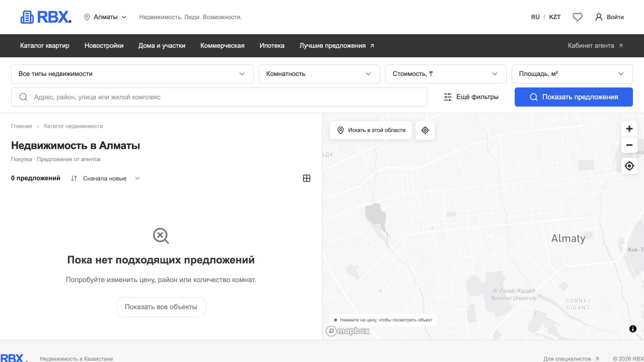Open Для специалистов footer link

572,359
